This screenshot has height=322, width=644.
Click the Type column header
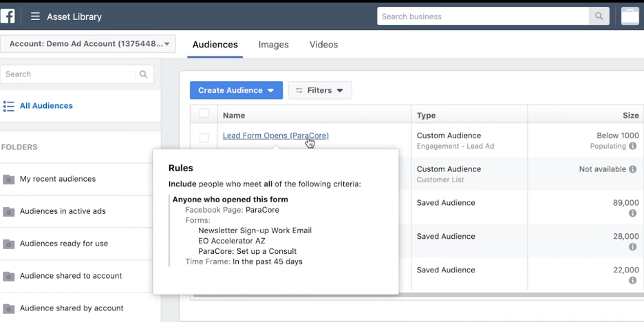click(x=426, y=116)
